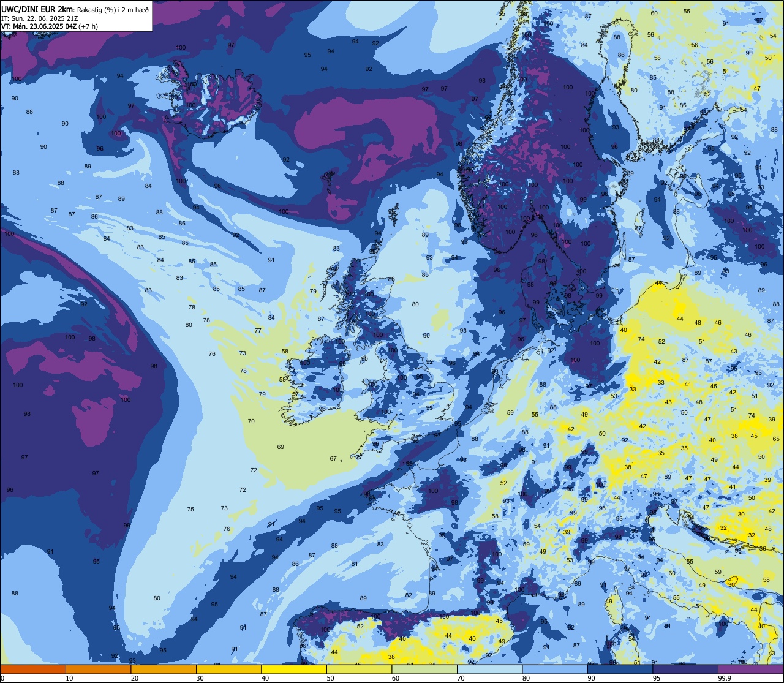Click the 80–90 legend color swatch
Viewport: 784px width, 683px height.
[555, 669]
